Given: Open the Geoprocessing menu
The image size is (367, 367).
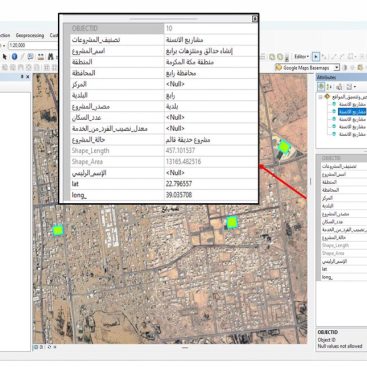Looking at the screenshot, I should (30, 35).
